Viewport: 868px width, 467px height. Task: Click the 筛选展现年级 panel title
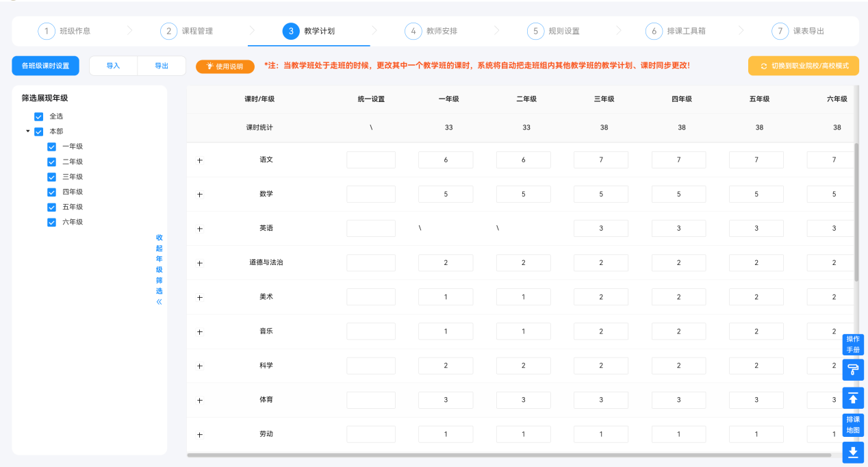click(44, 98)
